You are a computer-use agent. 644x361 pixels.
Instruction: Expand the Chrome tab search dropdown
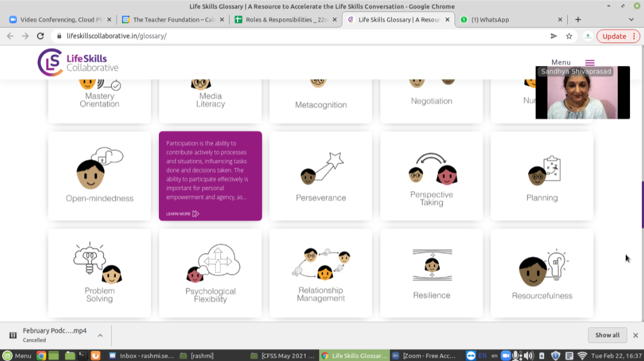click(x=631, y=19)
